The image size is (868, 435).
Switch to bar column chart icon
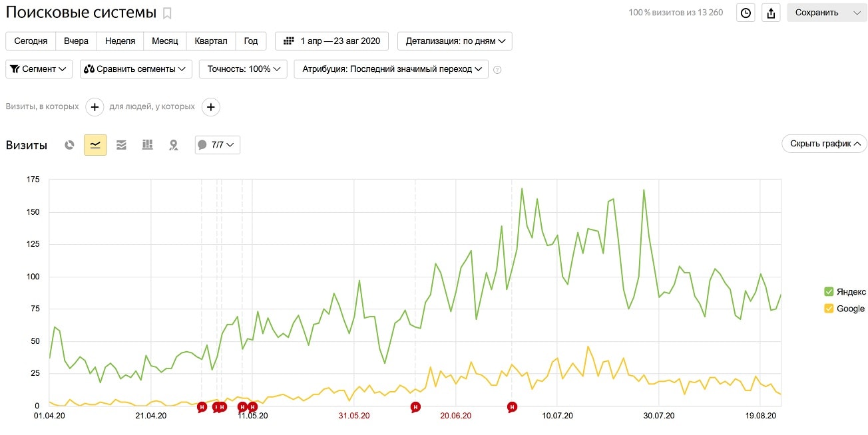click(x=147, y=145)
